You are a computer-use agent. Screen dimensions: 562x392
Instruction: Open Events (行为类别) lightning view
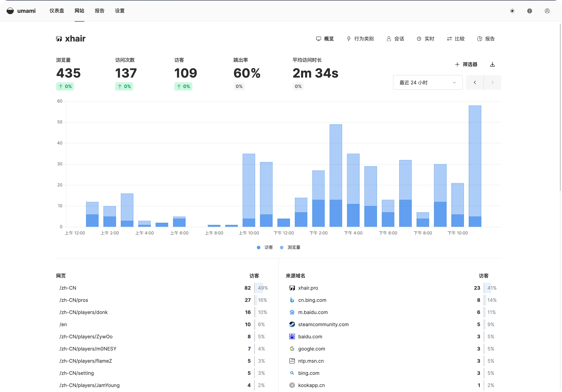360,39
